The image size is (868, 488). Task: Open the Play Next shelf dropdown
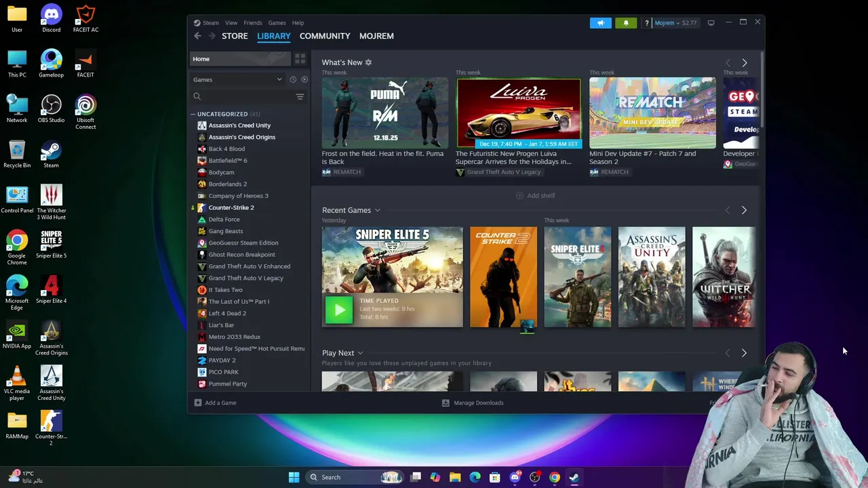360,353
